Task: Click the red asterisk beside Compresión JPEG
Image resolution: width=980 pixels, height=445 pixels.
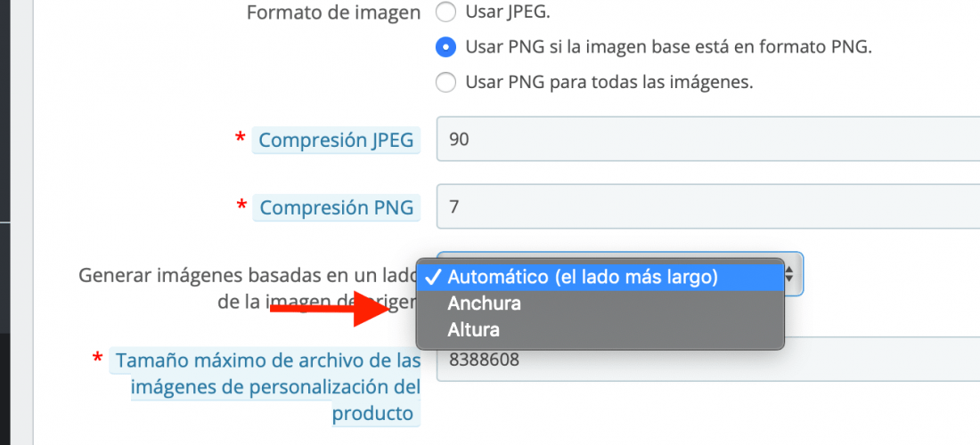Action: tap(240, 139)
